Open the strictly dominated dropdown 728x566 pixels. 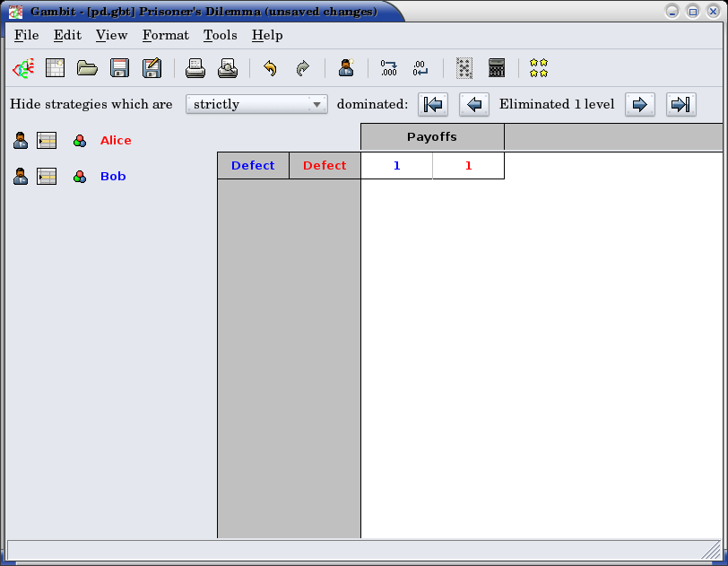click(x=256, y=104)
